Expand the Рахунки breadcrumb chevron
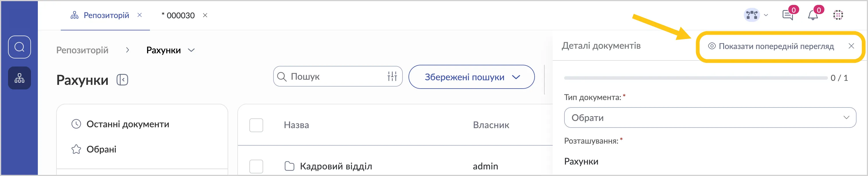The image size is (868, 176). point(191,50)
